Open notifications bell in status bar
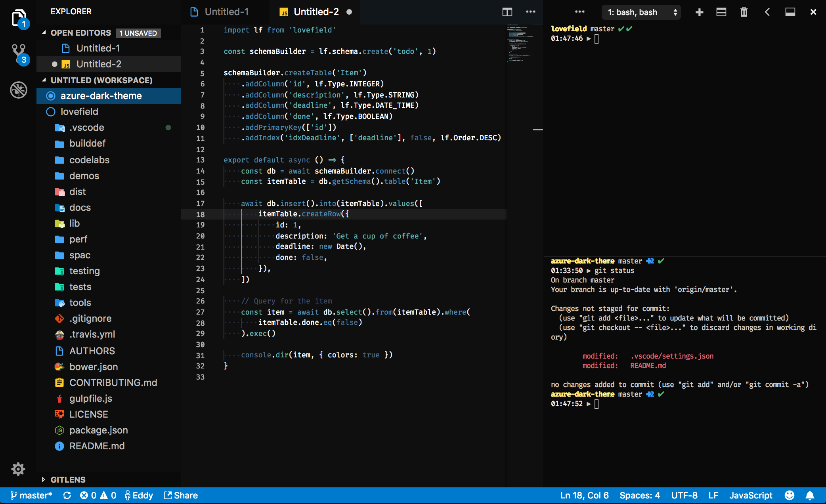The image size is (826, 504). point(810,495)
